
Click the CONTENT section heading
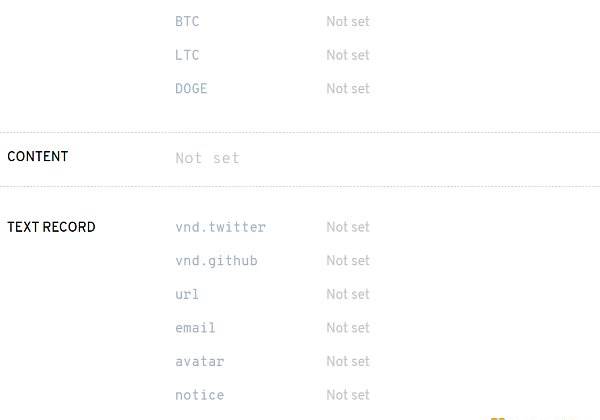tap(38, 156)
